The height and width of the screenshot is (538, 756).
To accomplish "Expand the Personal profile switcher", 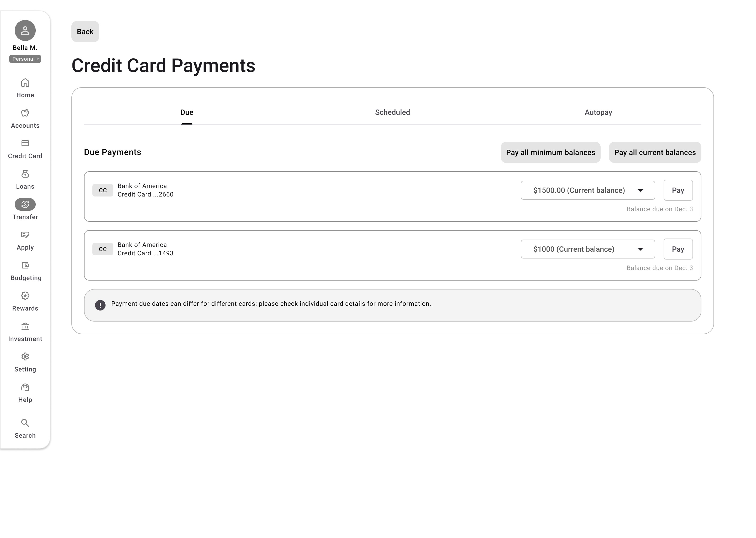I will (x=25, y=59).
